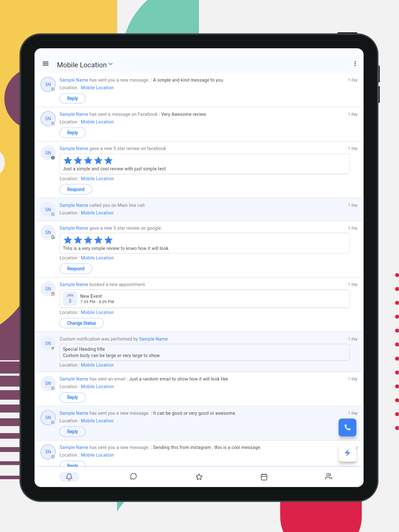Click the SN avatar with hashtag badge

click(x=48, y=344)
